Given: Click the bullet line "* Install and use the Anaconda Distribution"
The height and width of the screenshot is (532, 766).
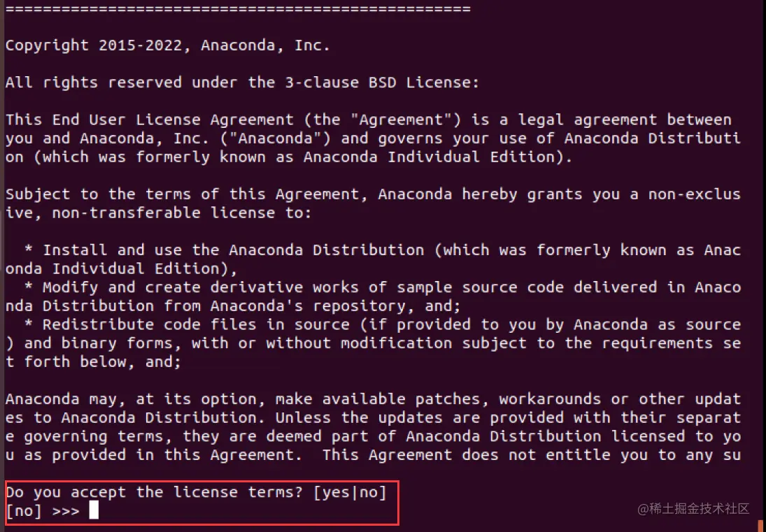Looking at the screenshot, I should click(x=383, y=250).
